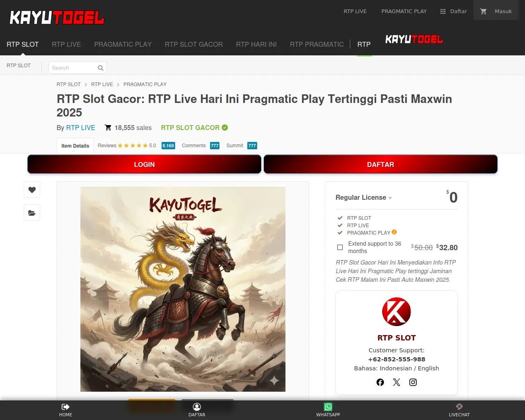Click the Home icon in bottom bar
This screenshot has height=420, width=525.
66,407
